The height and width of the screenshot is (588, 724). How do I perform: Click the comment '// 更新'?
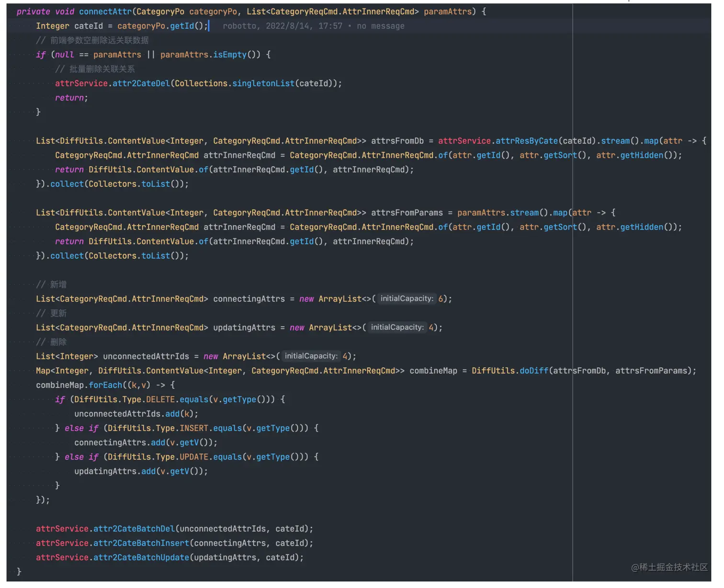click(x=51, y=313)
